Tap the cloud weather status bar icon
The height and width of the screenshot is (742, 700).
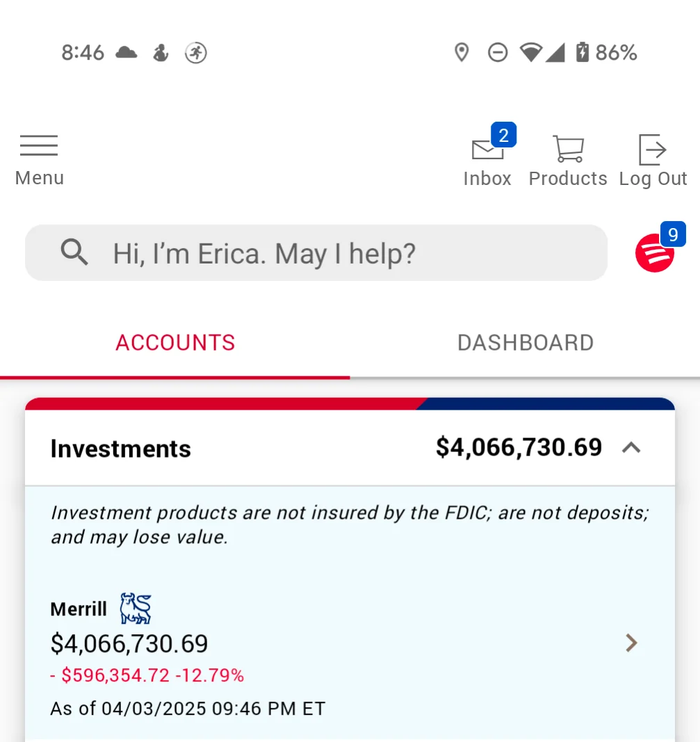click(x=127, y=52)
